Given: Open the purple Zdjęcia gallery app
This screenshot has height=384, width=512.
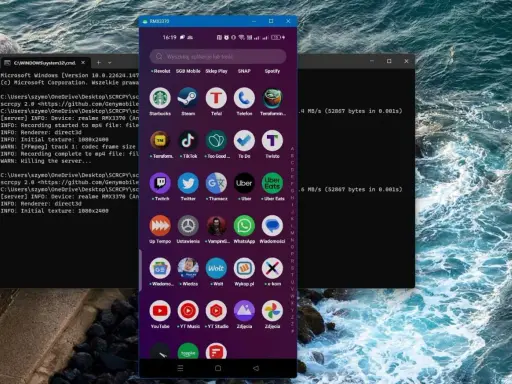Looking at the screenshot, I should tap(244, 311).
